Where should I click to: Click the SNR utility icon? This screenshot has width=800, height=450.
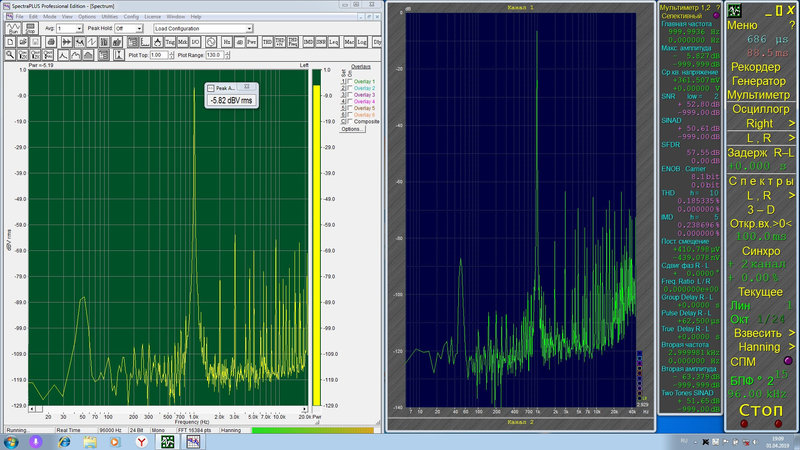(321, 42)
